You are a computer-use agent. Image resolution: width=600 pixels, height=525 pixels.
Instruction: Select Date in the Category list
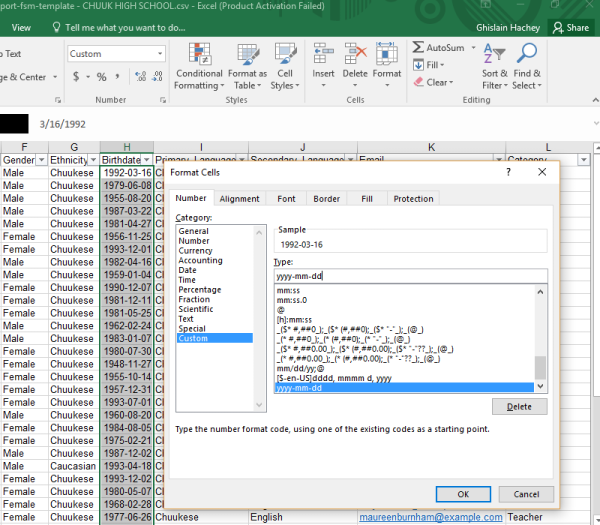[x=187, y=270]
